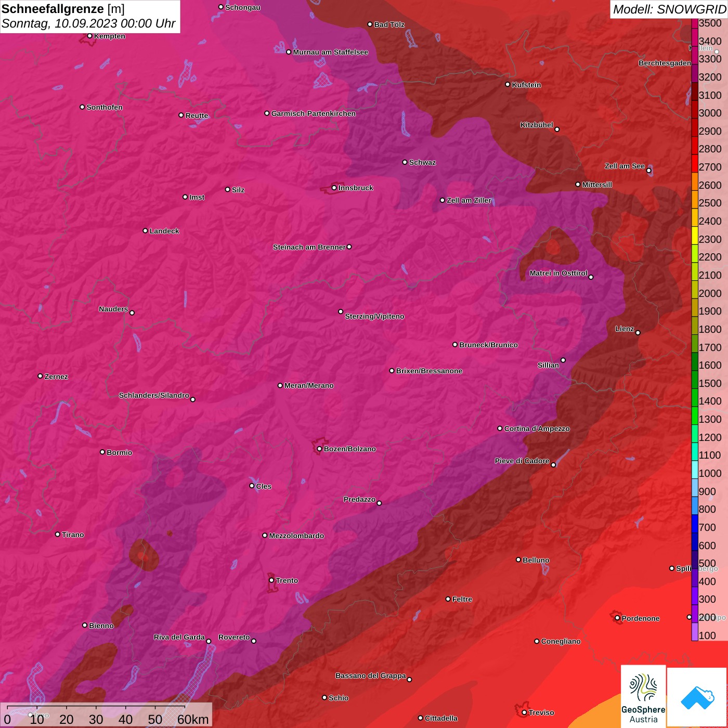Click the orange legend swatch beside 2600
This screenshot has width=728, height=728.
click(x=695, y=182)
